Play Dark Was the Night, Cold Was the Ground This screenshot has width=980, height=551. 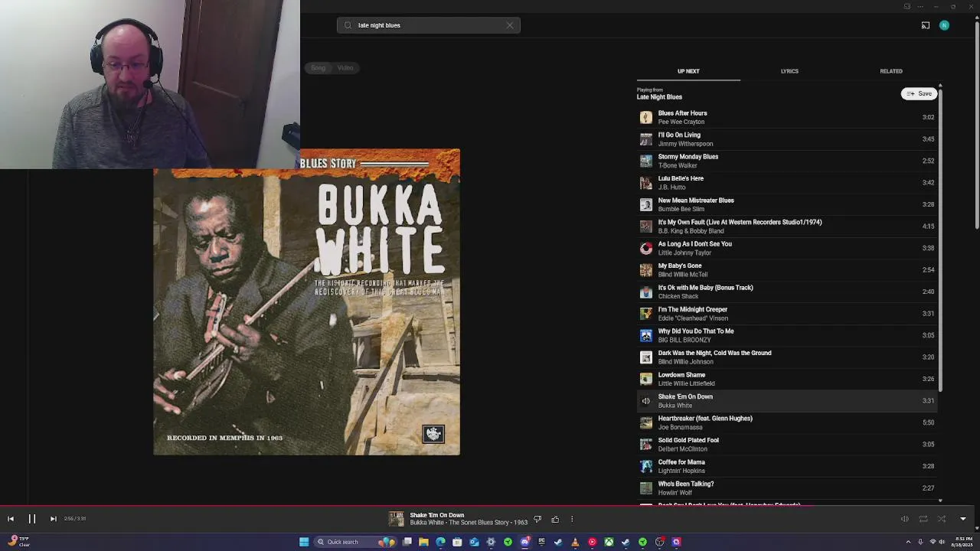pos(787,357)
